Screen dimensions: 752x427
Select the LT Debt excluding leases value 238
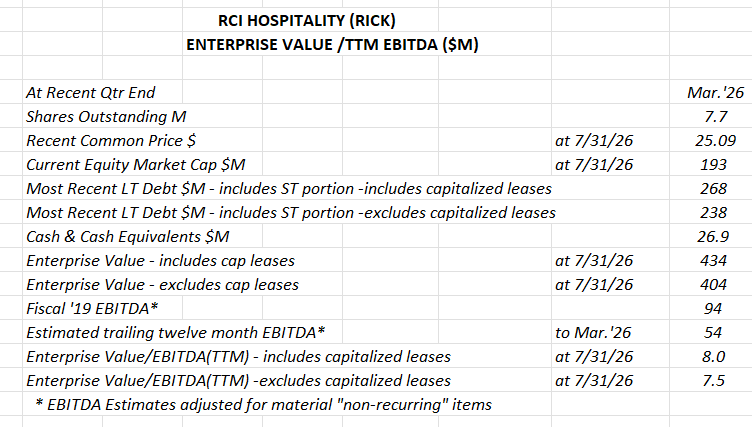pyautogui.click(x=713, y=212)
